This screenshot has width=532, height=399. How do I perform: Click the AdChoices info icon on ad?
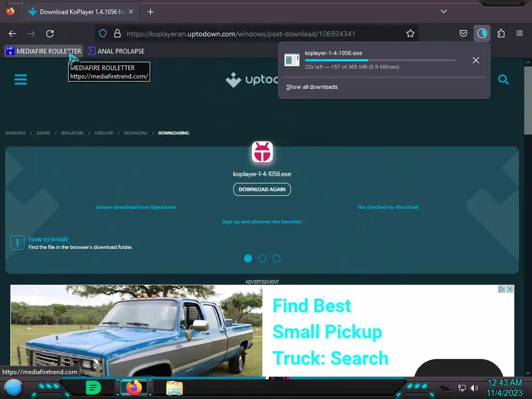tap(501, 289)
